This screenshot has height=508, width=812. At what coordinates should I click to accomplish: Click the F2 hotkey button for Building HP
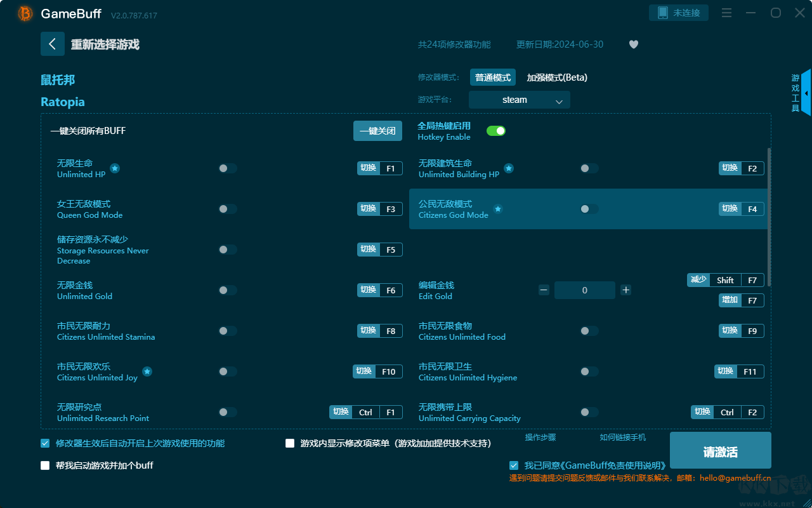click(x=742, y=168)
